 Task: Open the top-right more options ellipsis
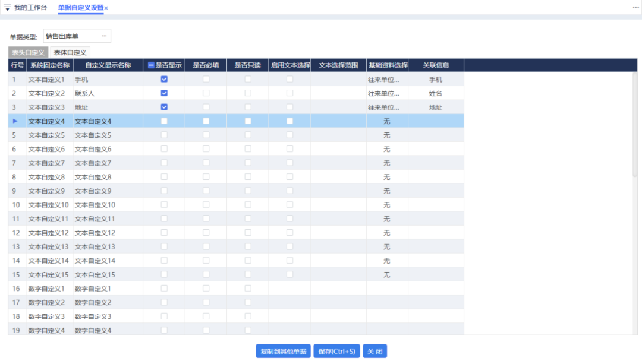635,7
